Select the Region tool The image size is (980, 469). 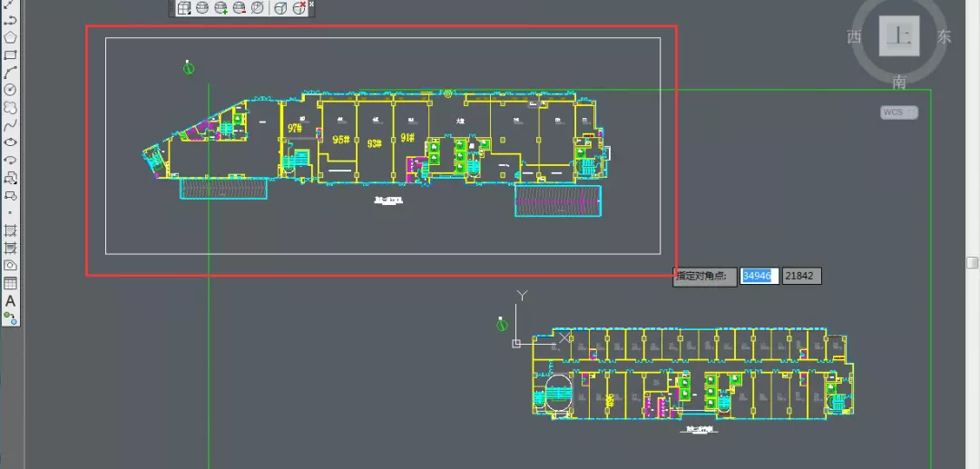click(10, 266)
